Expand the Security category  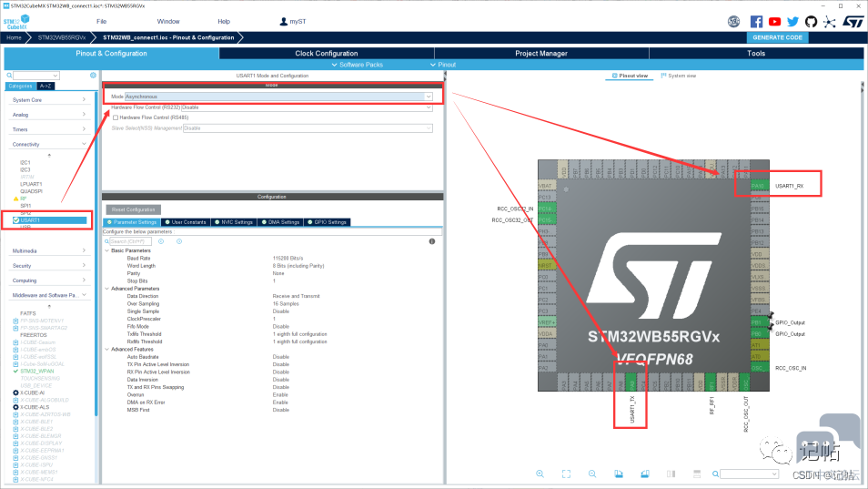pos(49,266)
